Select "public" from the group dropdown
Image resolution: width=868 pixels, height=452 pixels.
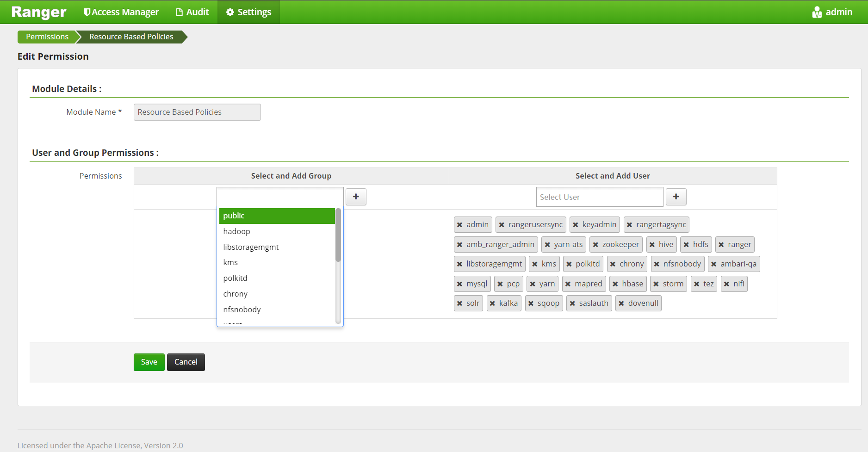tap(277, 216)
